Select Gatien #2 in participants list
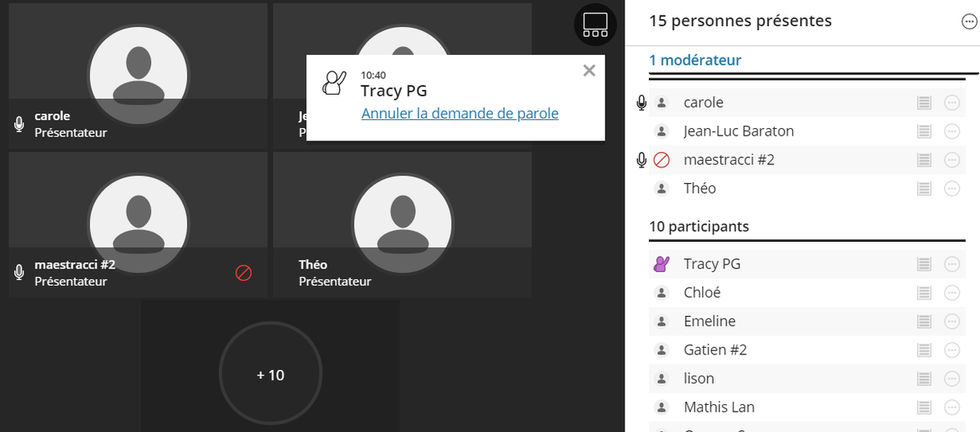 (715, 350)
